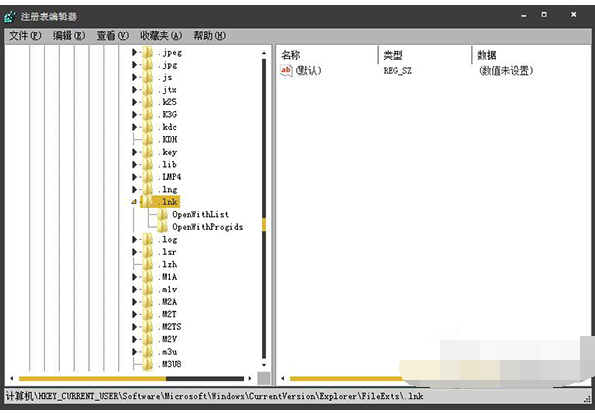Viewport: 595px width, 413px height.
Task: Select the .log tree entry
Action: 168,240
